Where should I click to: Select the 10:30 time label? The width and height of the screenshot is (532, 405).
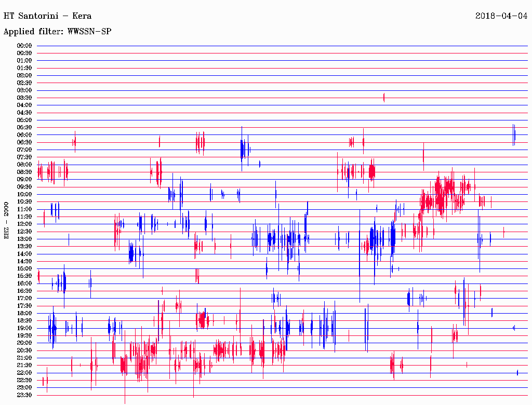(x=24, y=202)
